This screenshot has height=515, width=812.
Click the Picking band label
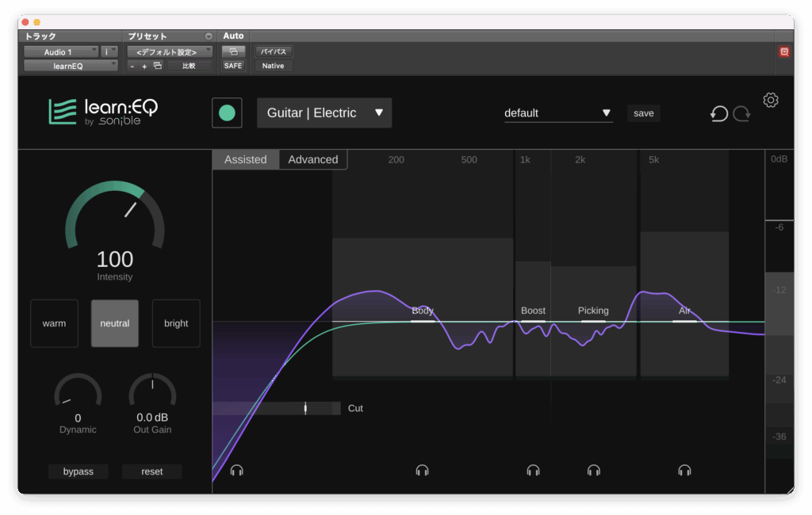[593, 311]
